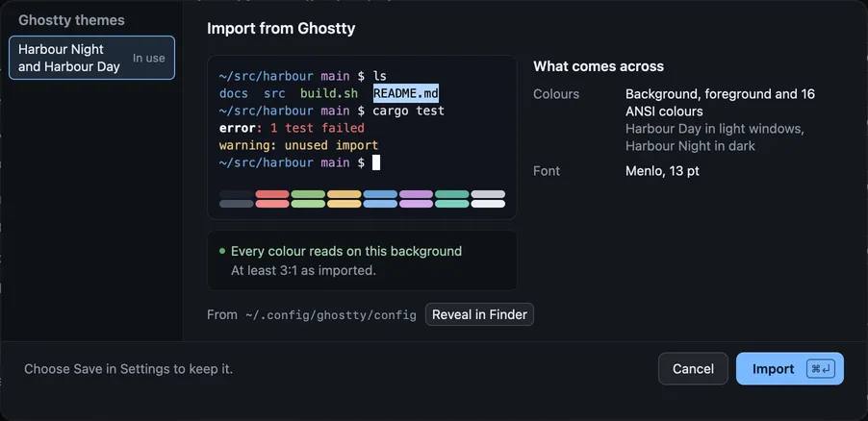Click the highlighted README.md in the preview
Screen dimensions: 868x421
(x=406, y=93)
